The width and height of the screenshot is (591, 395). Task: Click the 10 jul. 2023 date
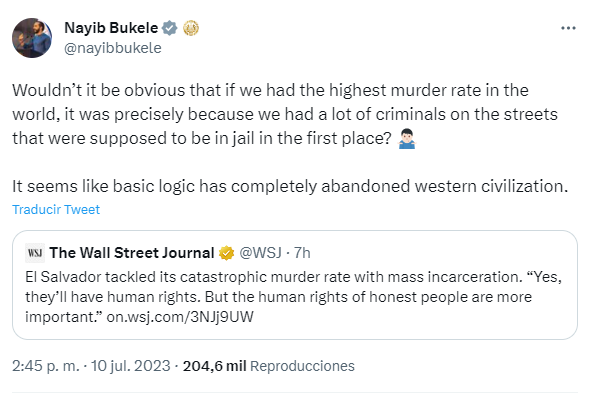pyautogui.click(x=130, y=366)
